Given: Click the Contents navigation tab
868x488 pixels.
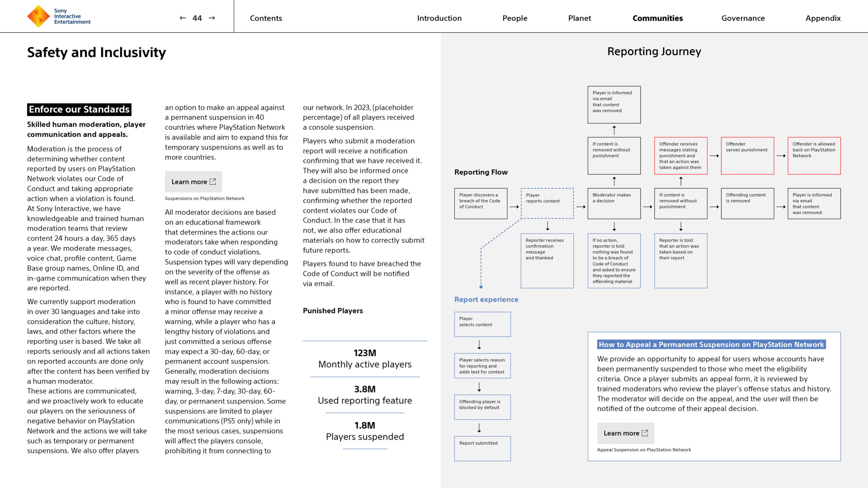Looking at the screenshot, I should tap(267, 18).
